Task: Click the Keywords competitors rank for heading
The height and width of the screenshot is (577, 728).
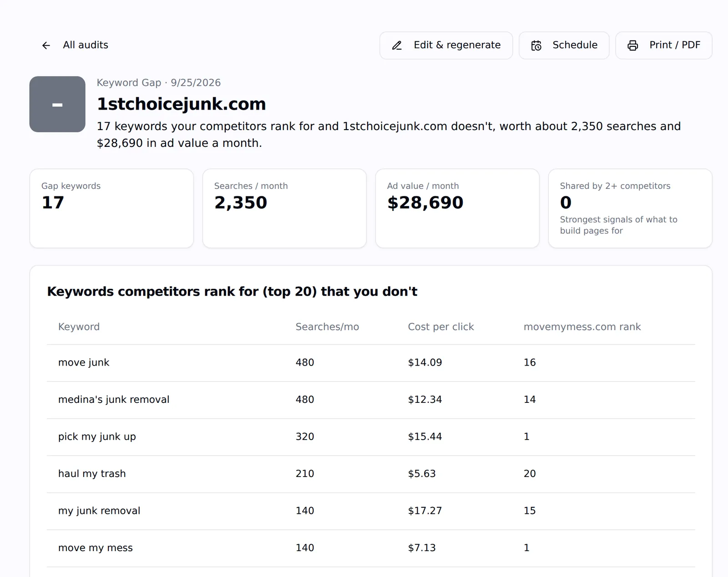Action: 232,291
